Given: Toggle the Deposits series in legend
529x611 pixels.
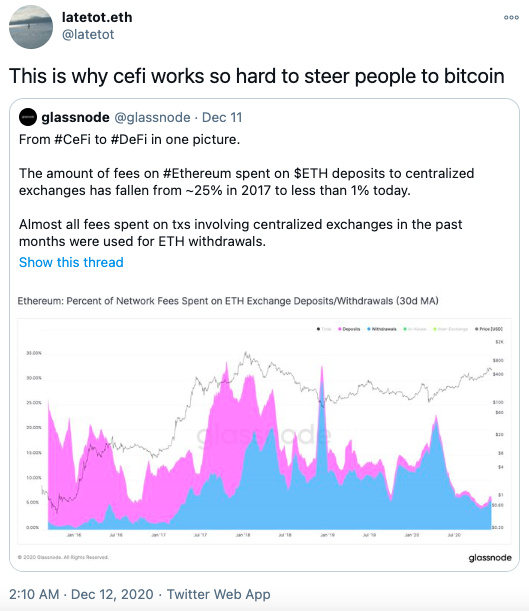Looking at the screenshot, I should click(x=349, y=329).
